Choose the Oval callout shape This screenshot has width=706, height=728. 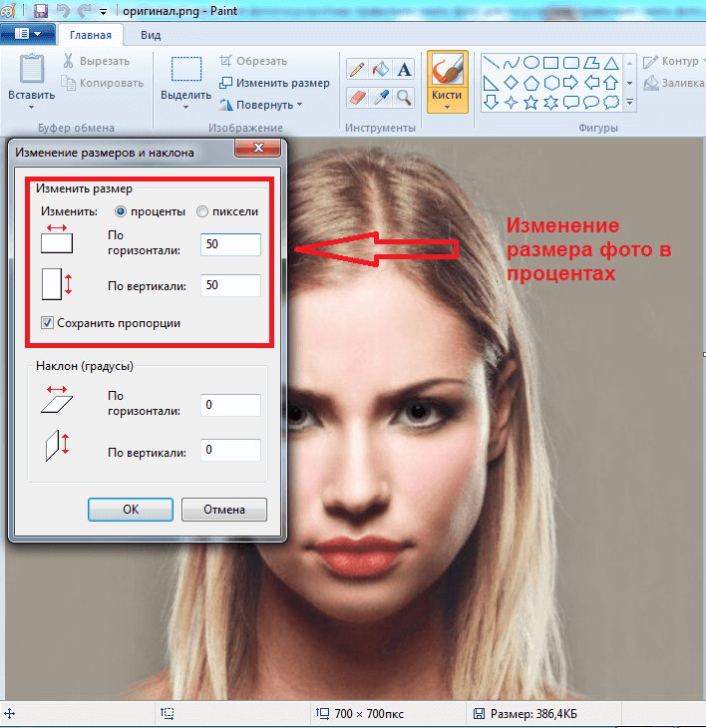tap(591, 102)
